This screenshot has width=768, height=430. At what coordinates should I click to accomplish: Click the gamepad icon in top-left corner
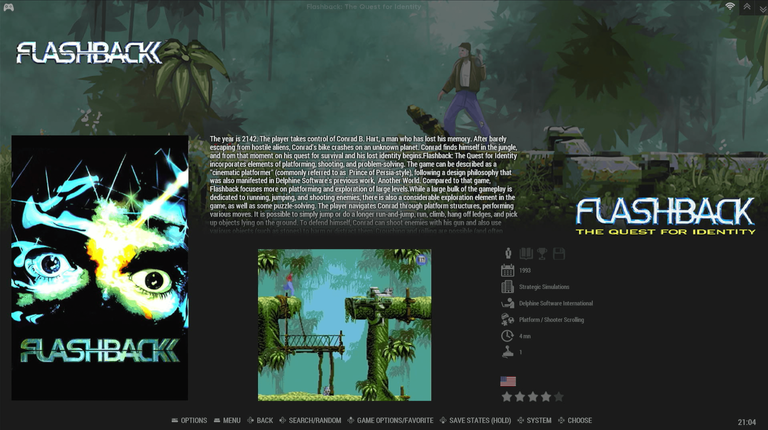pos(8,7)
